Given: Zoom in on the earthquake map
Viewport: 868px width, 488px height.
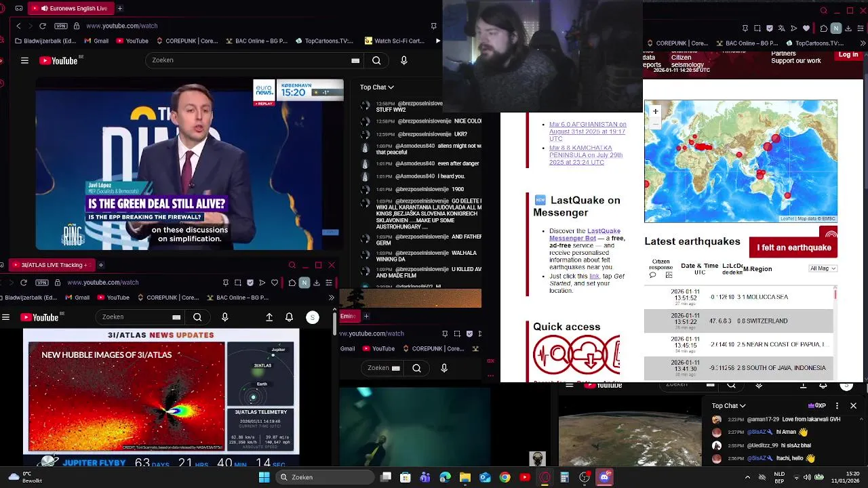Looking at the screenshot, I should 655,111.
